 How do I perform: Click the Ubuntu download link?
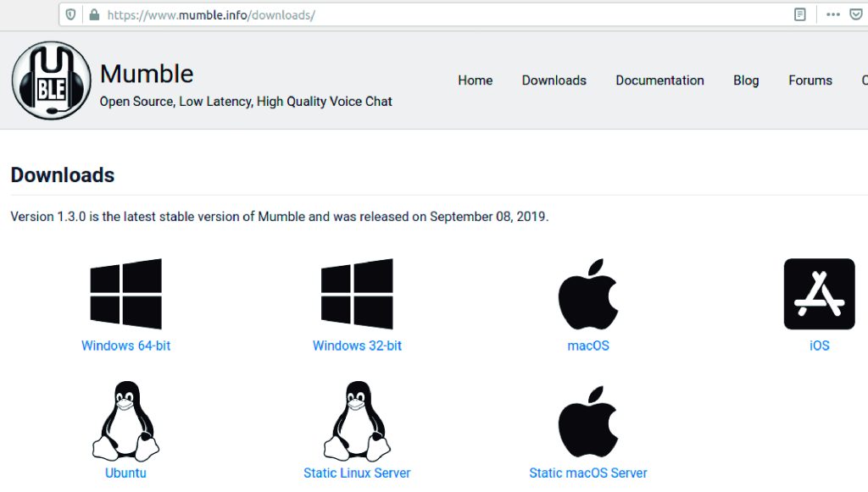pos(126,473)
